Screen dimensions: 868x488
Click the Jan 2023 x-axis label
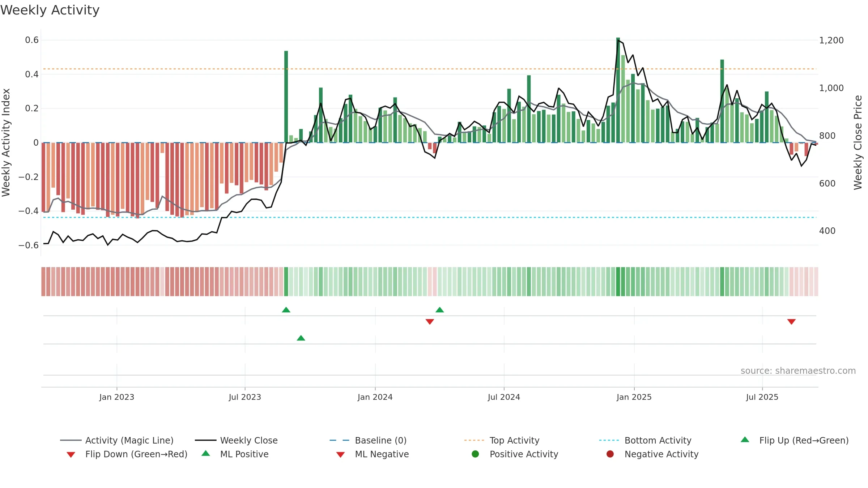click(x=117, y=397)
